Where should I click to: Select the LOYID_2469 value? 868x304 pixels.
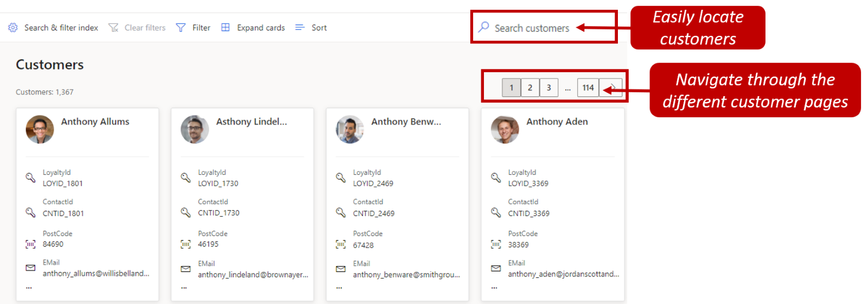tap(373, 183)
